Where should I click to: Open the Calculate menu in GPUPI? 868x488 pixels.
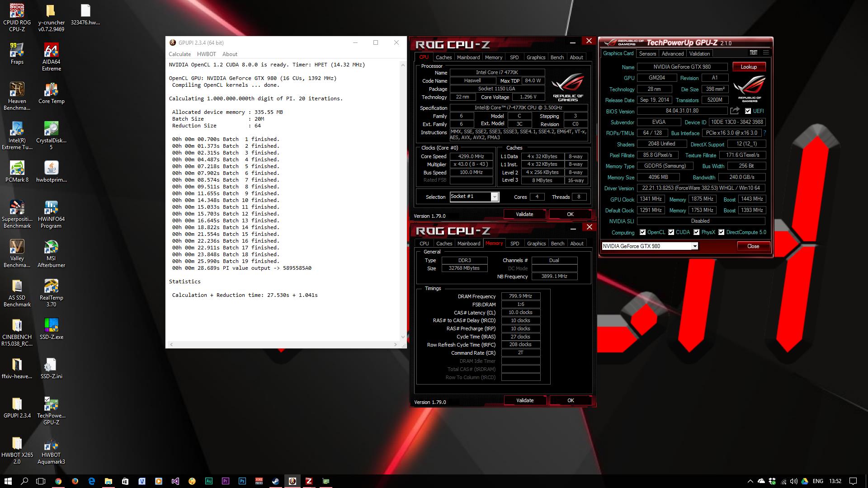click(x=179, y=54)
